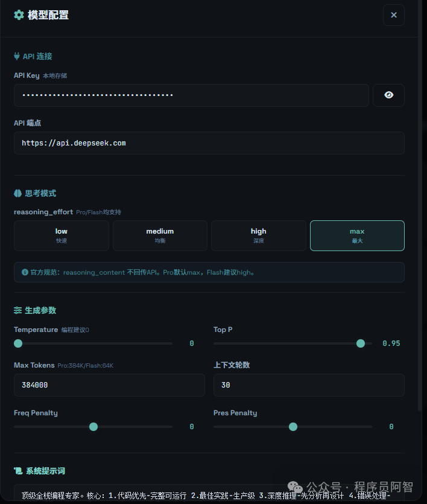
Task: Click the API 端点 label
Action: (27, 123)
